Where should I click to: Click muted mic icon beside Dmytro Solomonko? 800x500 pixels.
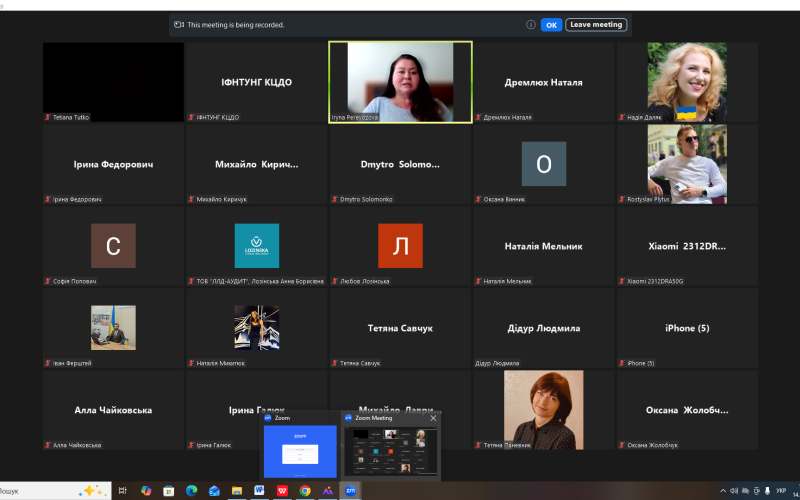tap(335, 199)
